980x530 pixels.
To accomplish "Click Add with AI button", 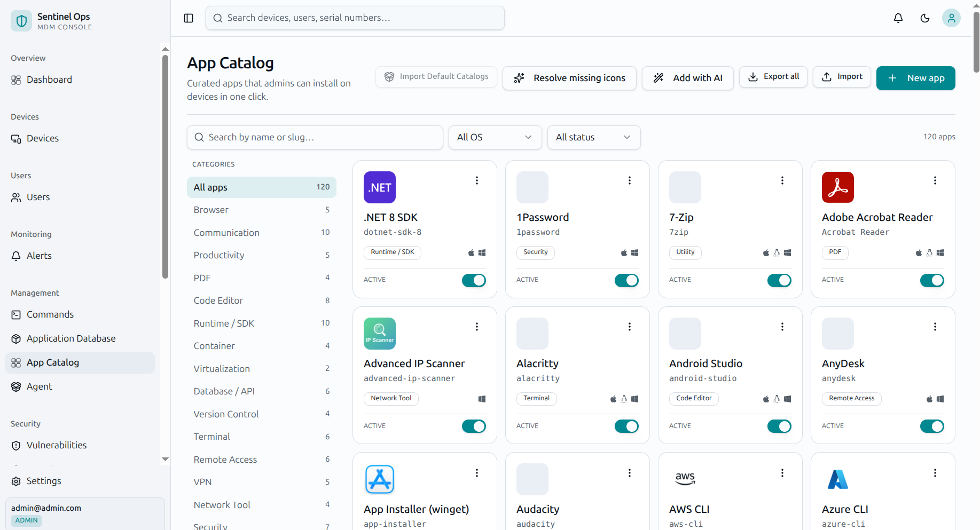I will 688,78.
